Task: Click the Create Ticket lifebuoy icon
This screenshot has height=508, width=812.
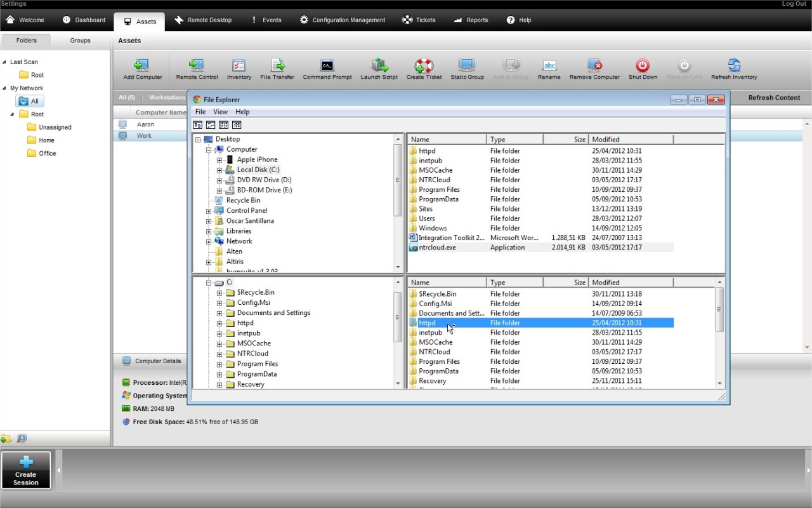Action: pyautogui.click(x=424, y=65)
